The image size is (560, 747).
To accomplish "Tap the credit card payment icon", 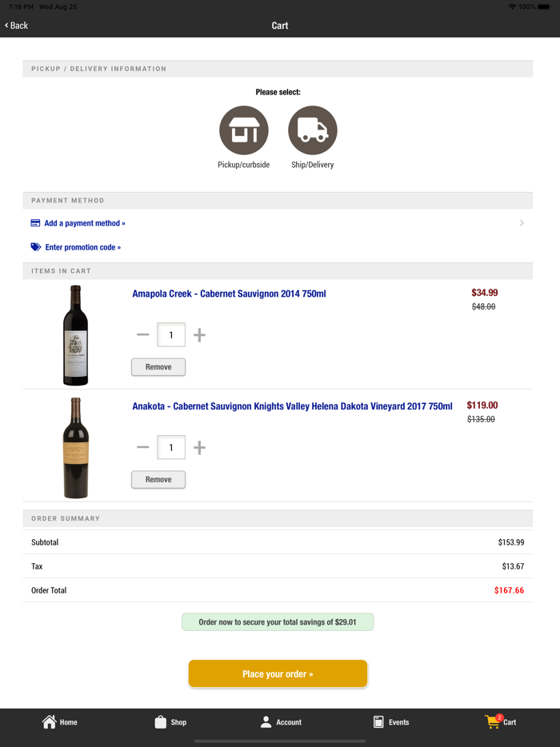I will (x=35, y=223).
